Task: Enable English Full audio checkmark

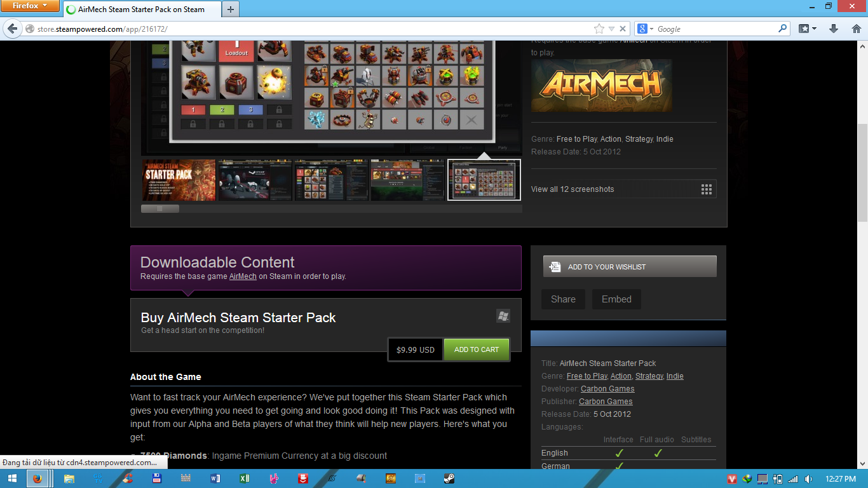Action: 658,452
